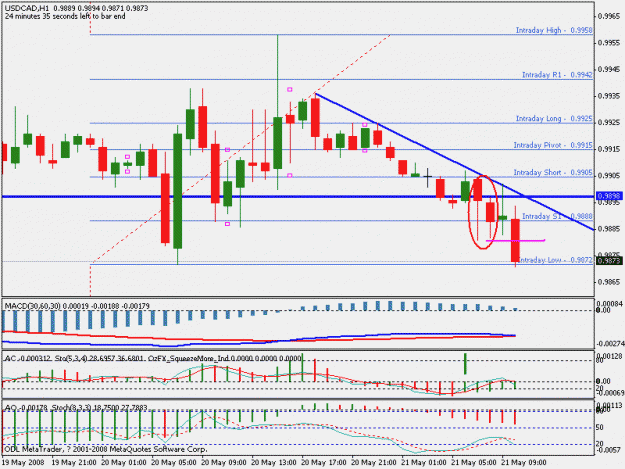Select the 'Intraday Pivot - 0.9915' label
Image resolution: width=625 pixels, height=469 pixels.
552,145
